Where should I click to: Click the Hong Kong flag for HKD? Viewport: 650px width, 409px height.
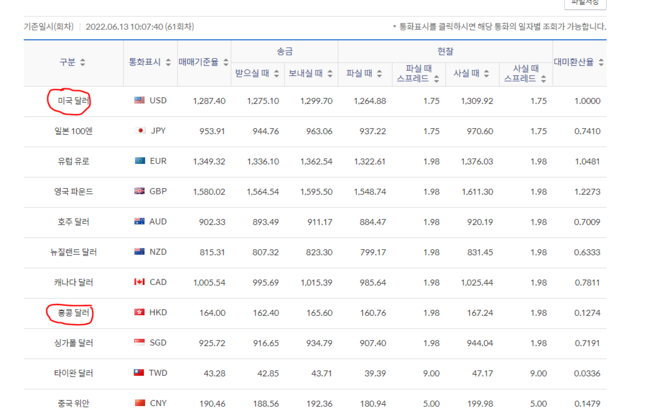[140, 313]
